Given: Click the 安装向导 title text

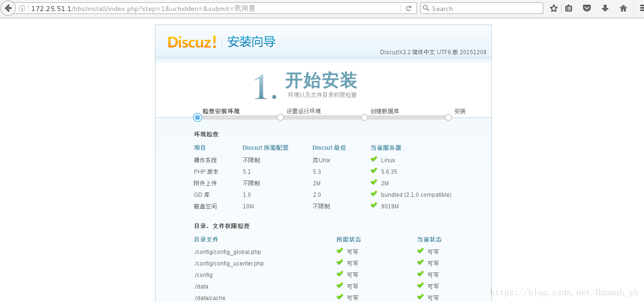Looking at the screenshot, I should (x=251, y=42).
